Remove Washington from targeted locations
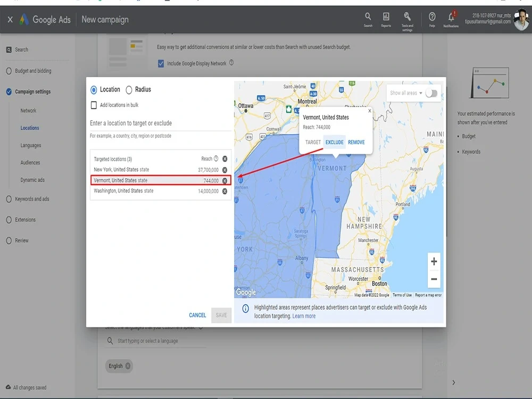The image size is (532, 399). (x=225, y=192)
